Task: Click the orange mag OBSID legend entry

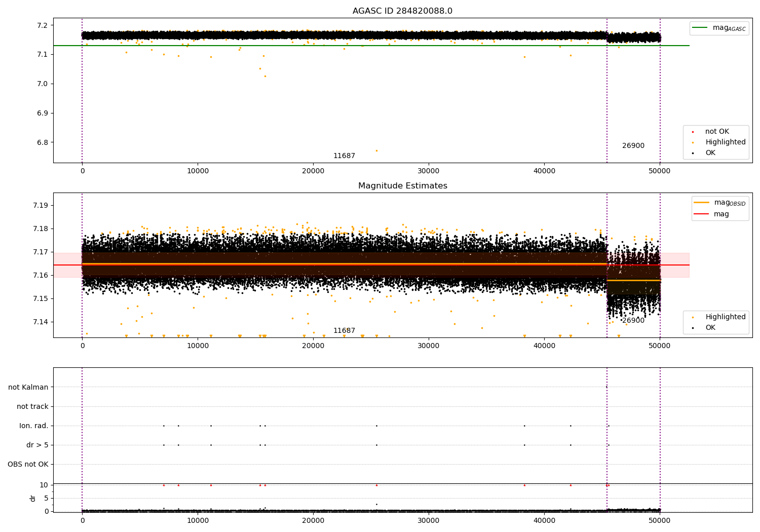Action: pos(719,203)
